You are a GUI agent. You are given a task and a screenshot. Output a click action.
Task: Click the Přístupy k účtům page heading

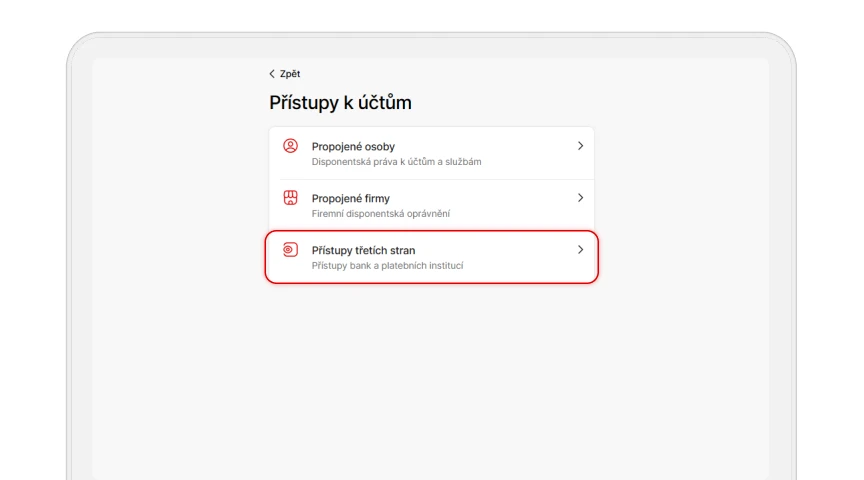(340, 103)
